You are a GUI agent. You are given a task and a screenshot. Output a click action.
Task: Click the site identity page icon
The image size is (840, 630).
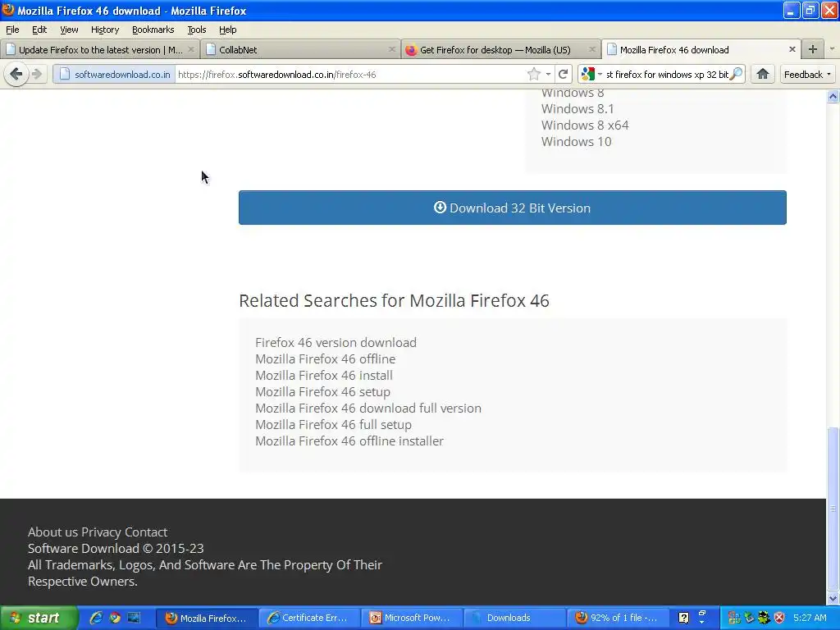64,75
